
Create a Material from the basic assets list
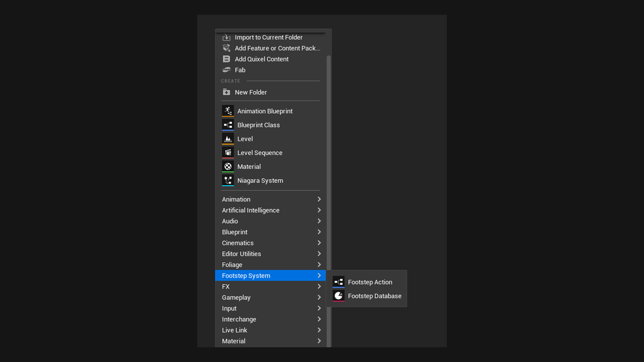click(x=270, y=167)
